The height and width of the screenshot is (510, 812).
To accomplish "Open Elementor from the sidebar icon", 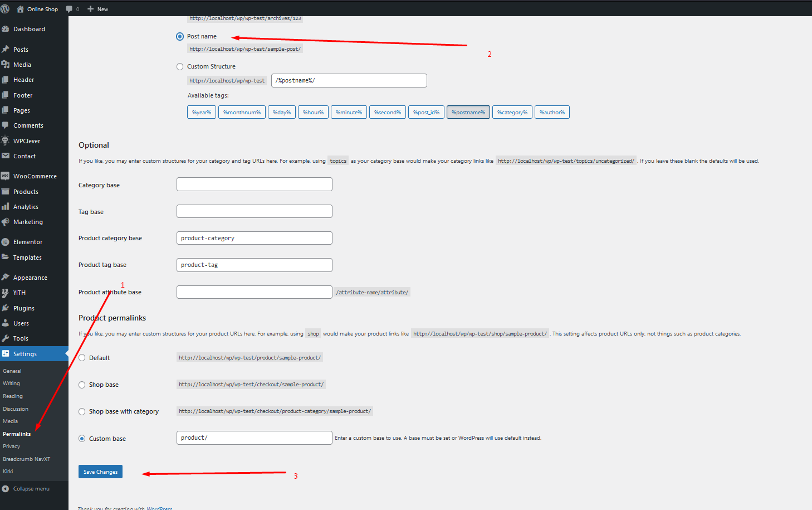I will (x=6, y=242).
